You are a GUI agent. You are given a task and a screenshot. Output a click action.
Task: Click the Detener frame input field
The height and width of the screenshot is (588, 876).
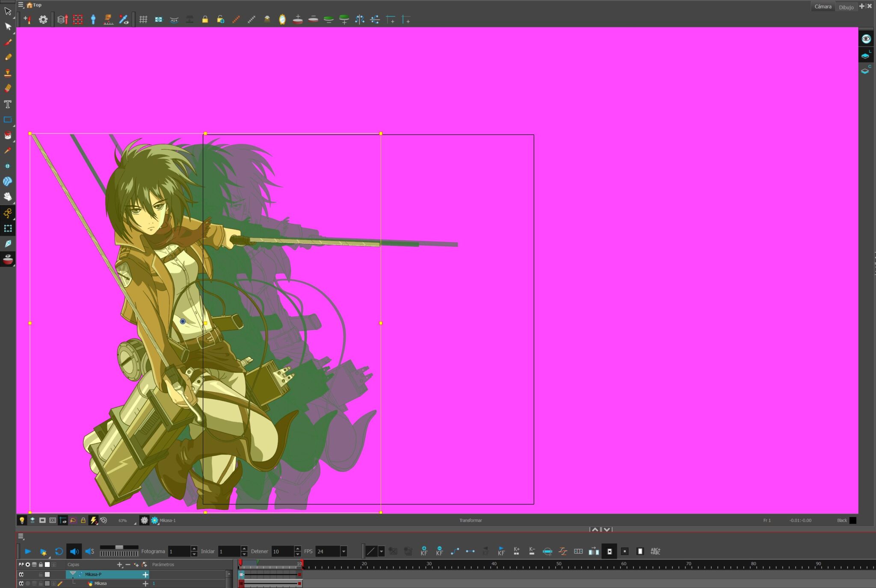282,551
